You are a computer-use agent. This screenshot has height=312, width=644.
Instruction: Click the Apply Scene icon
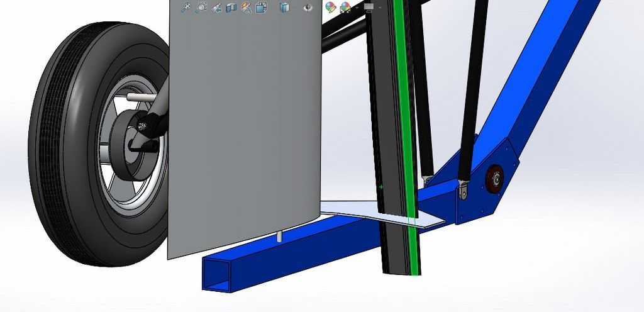point(345,8)
